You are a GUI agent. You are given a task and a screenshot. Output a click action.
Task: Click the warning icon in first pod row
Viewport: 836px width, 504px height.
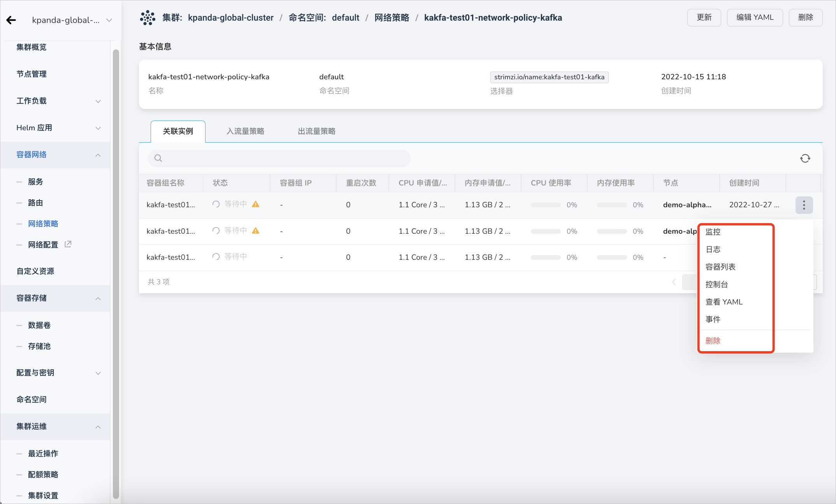[256, 204]
